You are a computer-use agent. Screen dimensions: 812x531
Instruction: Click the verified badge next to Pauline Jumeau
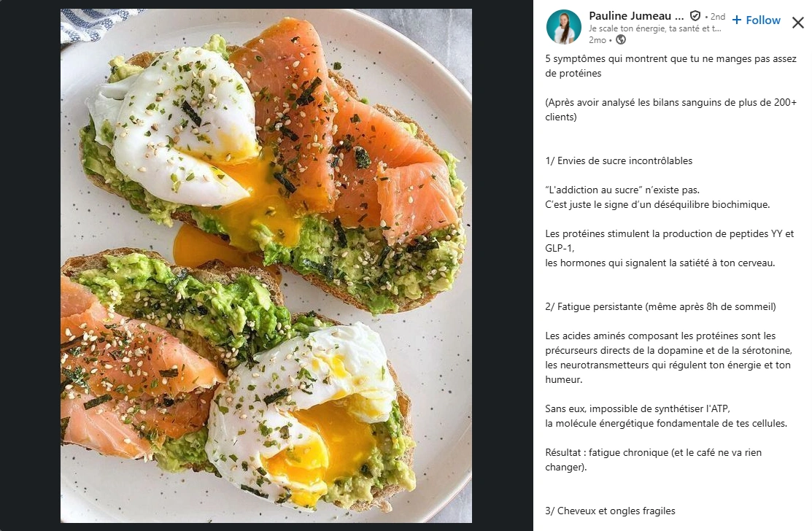(x=695, y=16)
